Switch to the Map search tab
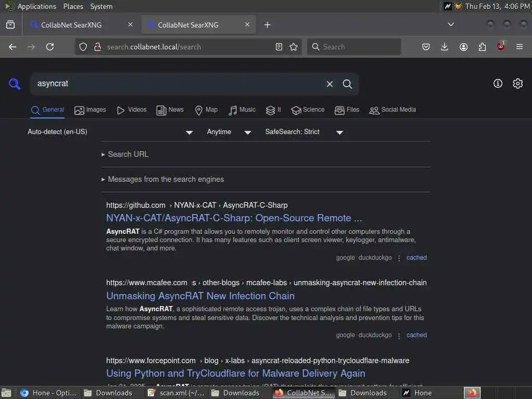The height and width of the screenshot is (399, 532). [x=206, y=110]
